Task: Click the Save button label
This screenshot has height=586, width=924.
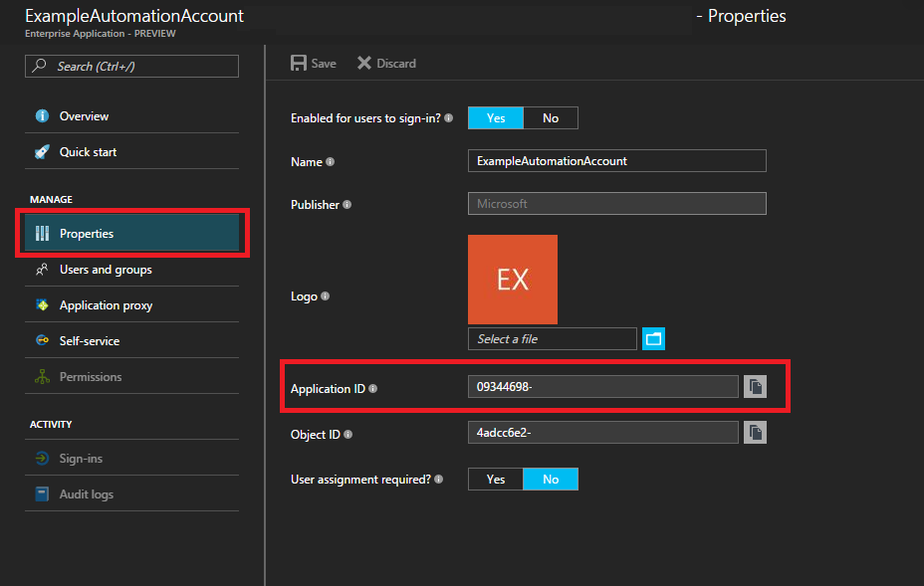Action: (324, 63)
